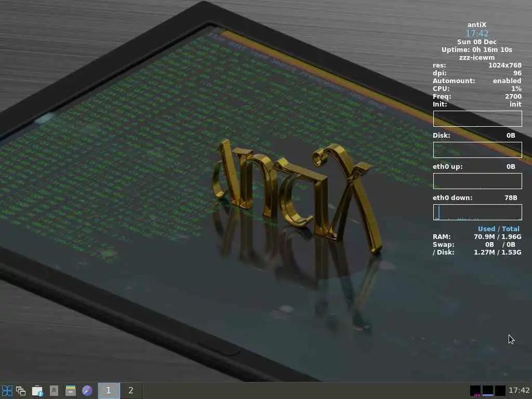Open the antiX start menu icon
532x399 pixels.
(7, 391)
